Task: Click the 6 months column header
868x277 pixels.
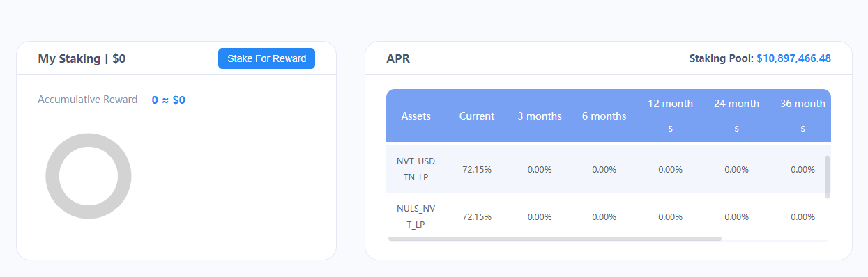Action: [604, 116]
